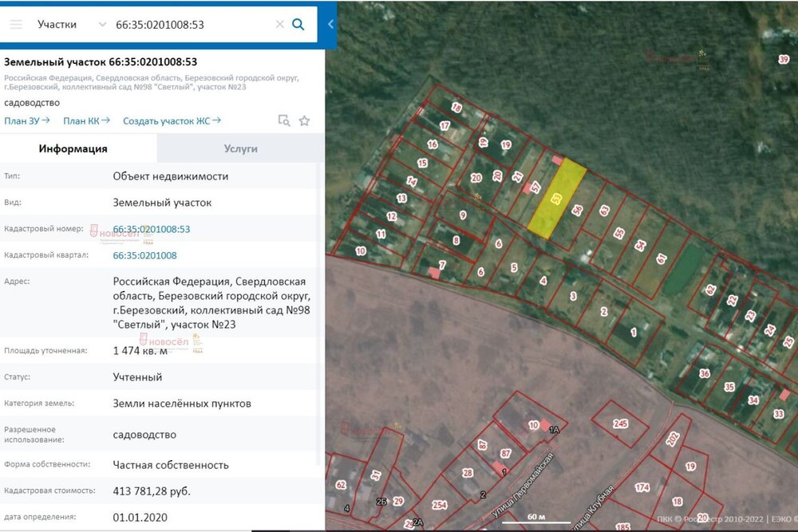
Task: Switch to the Услуги tab
Action: pos(241,148)
